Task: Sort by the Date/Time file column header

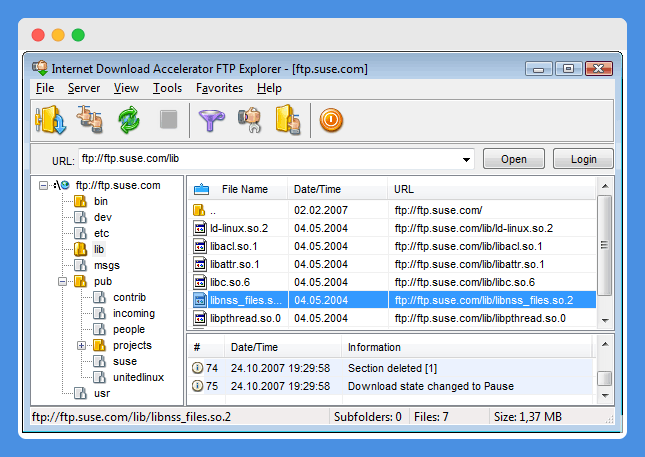Action: (337, 189)
